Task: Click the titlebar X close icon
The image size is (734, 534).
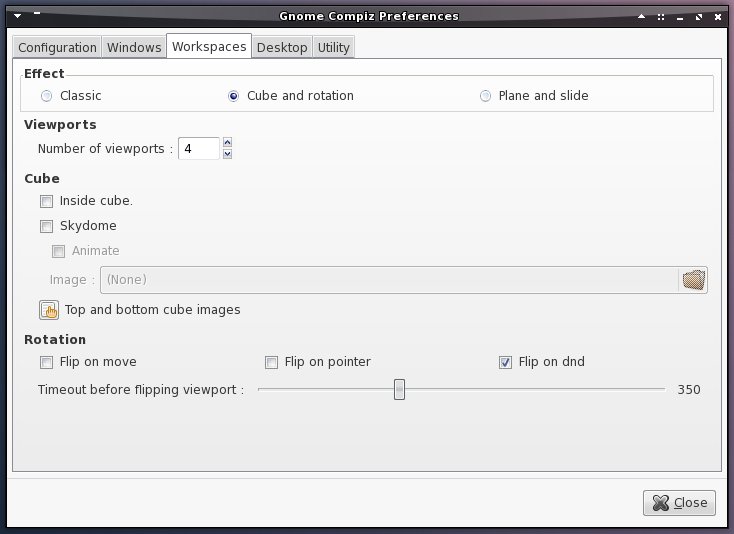Action: click(718, 17)
